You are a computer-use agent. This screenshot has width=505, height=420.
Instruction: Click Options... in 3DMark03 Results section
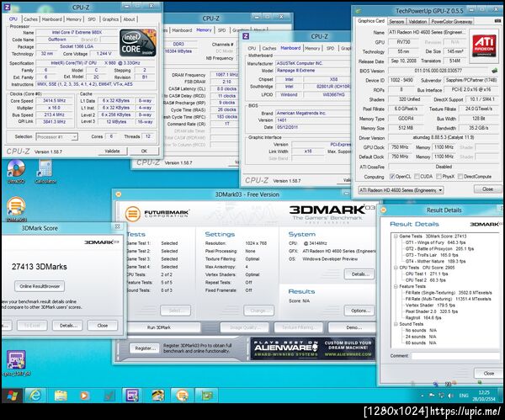(x=360, y=311)
